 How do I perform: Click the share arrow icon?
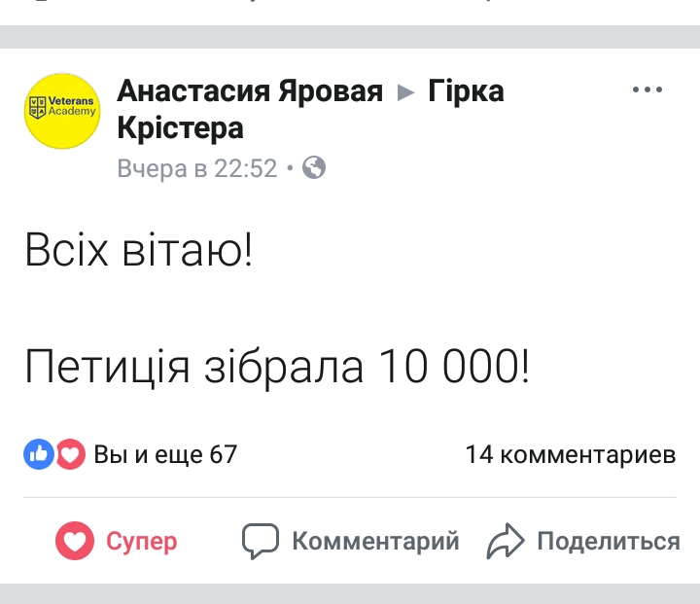point(506,542)
